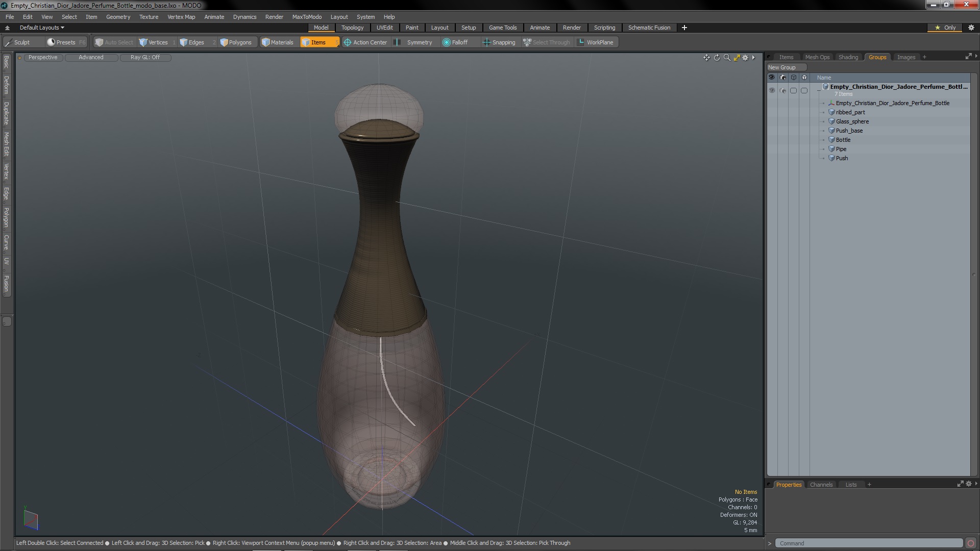Viewport: 980px width, 551px height.
Task: Click the viewport rotate icon
Action: (717, 58)
